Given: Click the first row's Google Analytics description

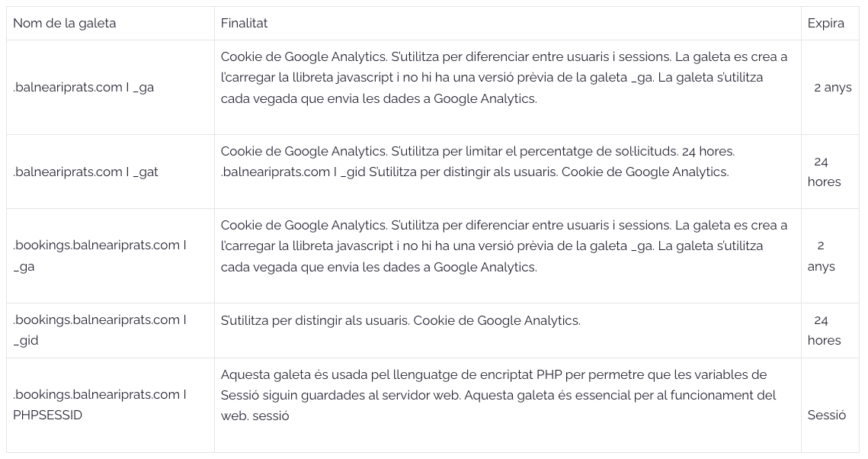Looking at the screenshot, I should click(504, 78).
